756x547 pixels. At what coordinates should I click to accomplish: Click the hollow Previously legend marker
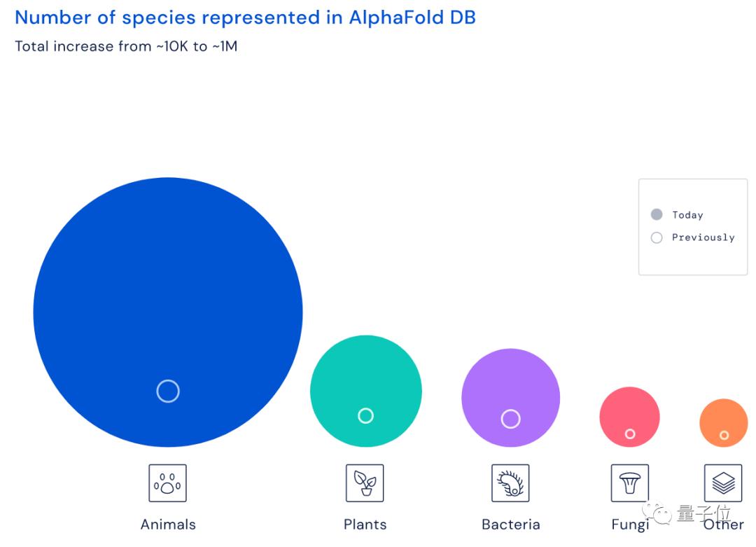(x=657, y=237)
